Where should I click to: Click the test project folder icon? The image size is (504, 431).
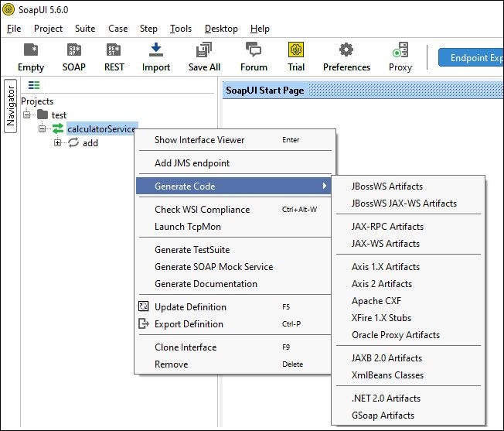(x=43, y=115)
